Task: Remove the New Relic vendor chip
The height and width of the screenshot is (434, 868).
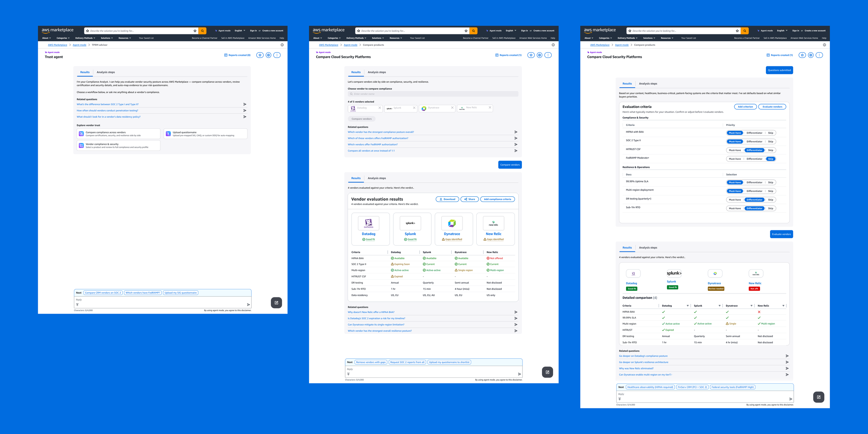Action: pyautogui.click(x=490, y=108)
